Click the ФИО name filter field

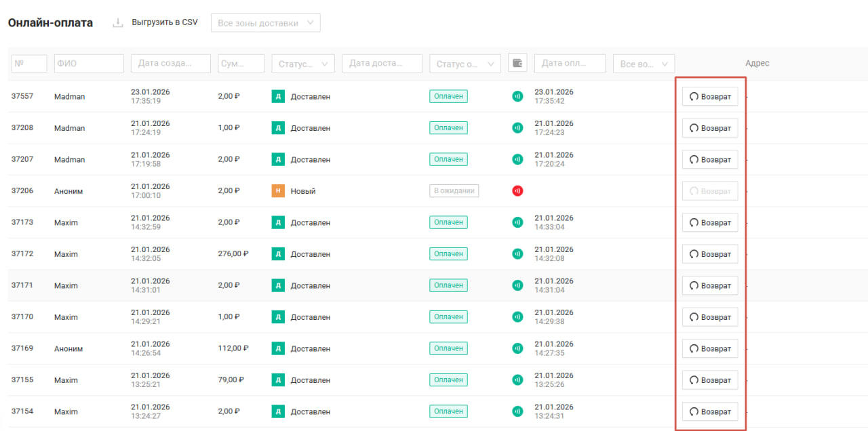(89, 64)
